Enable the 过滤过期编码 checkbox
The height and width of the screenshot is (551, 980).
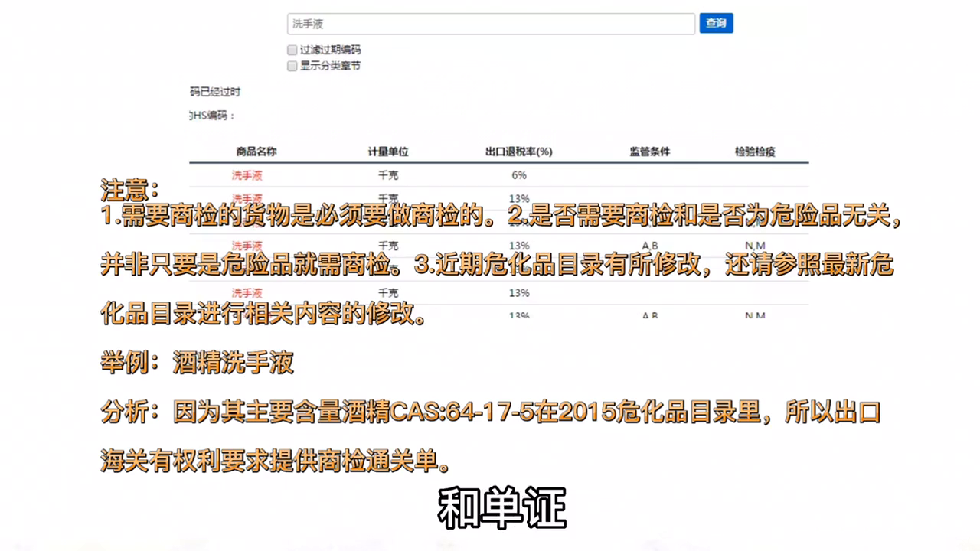pyautogui.click(x=292, y=49)
